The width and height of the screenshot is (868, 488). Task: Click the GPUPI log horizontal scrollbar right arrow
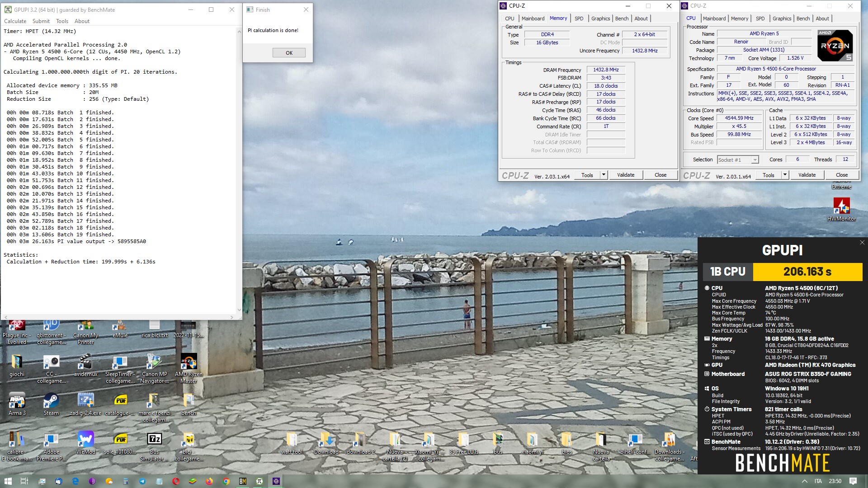[x=232, y=317]
